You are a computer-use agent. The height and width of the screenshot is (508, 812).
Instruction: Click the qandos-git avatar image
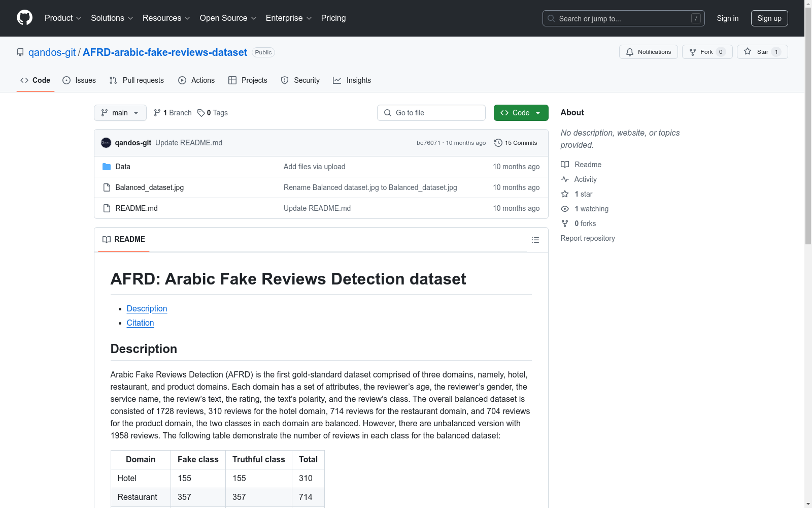[106, 143]
